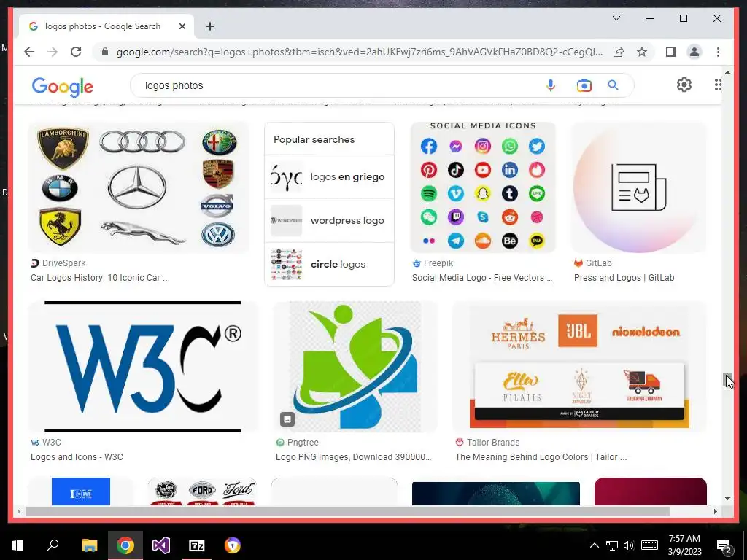Open the tab search chevron
Screen dimensions: 747x560
coord(616,18)
